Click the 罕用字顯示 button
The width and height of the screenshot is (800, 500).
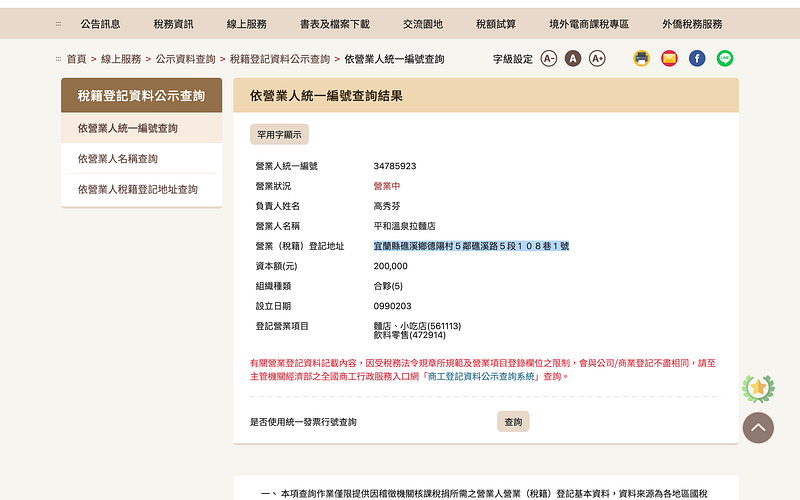tap(279, 135)
